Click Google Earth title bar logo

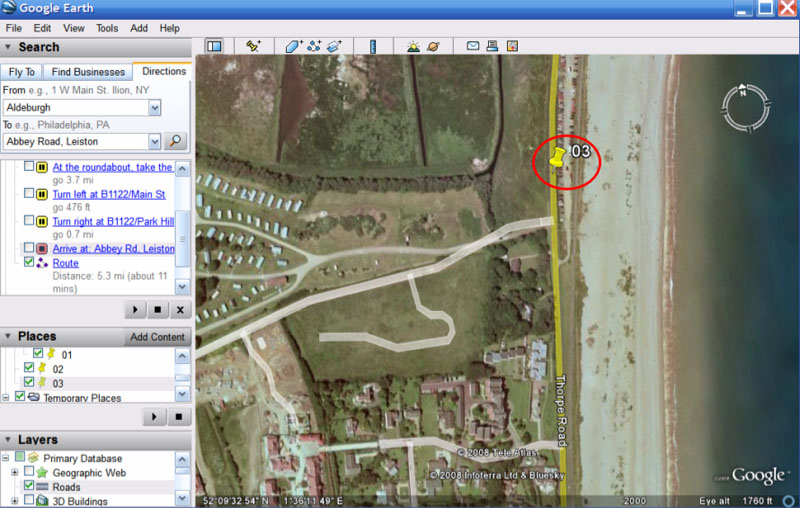(8, 8)
